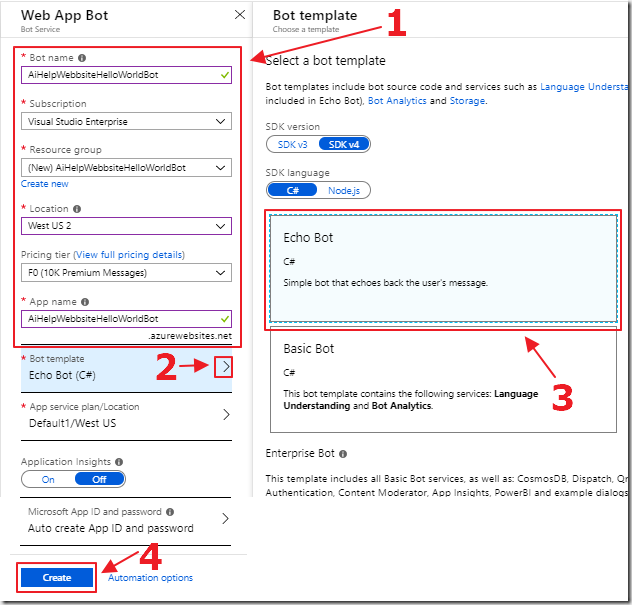Choose C# as SDK language

[293, 190]
